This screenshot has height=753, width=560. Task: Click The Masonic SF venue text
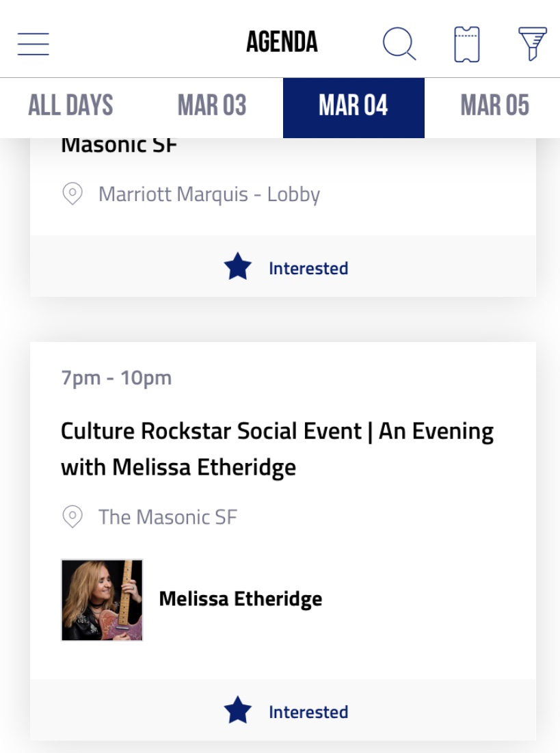(168, 517)
